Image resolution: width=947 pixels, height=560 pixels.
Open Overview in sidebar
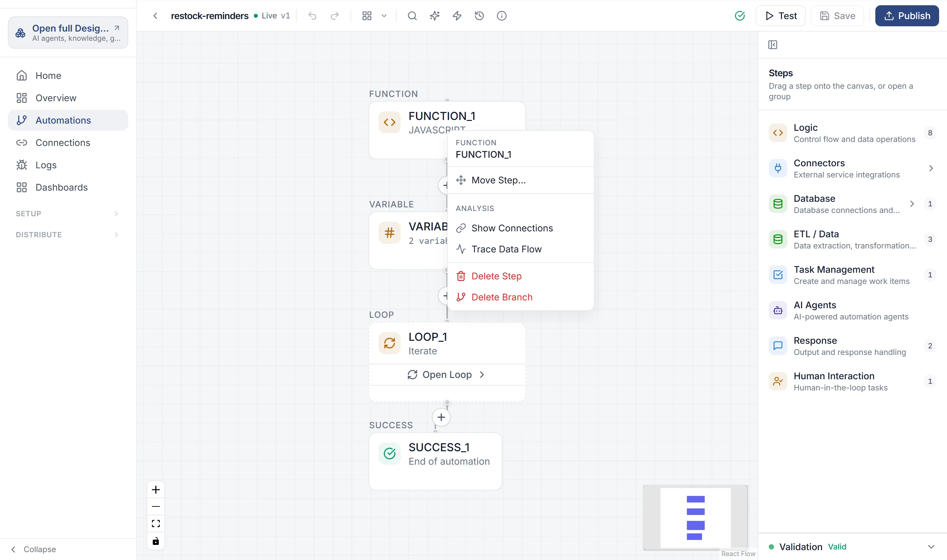(x=68, y=98)
